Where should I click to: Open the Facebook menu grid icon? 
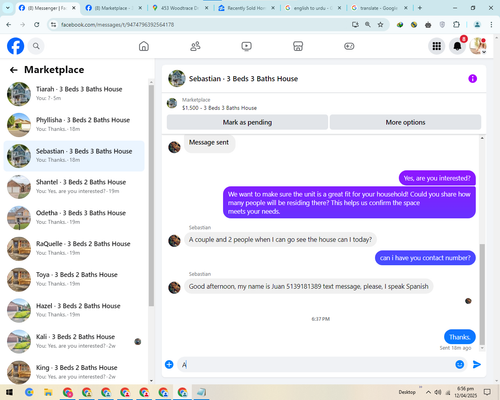437,46
